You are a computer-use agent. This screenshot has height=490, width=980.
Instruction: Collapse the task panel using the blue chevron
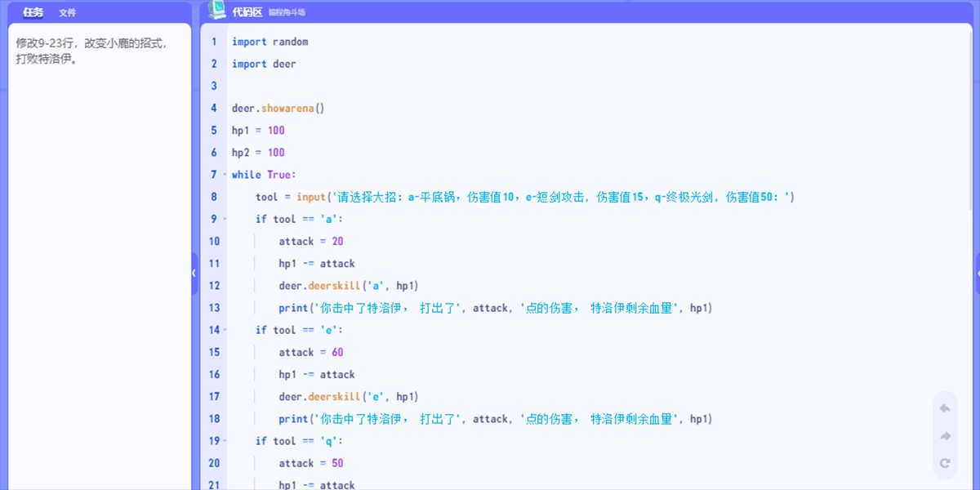(x=194, y=273)
